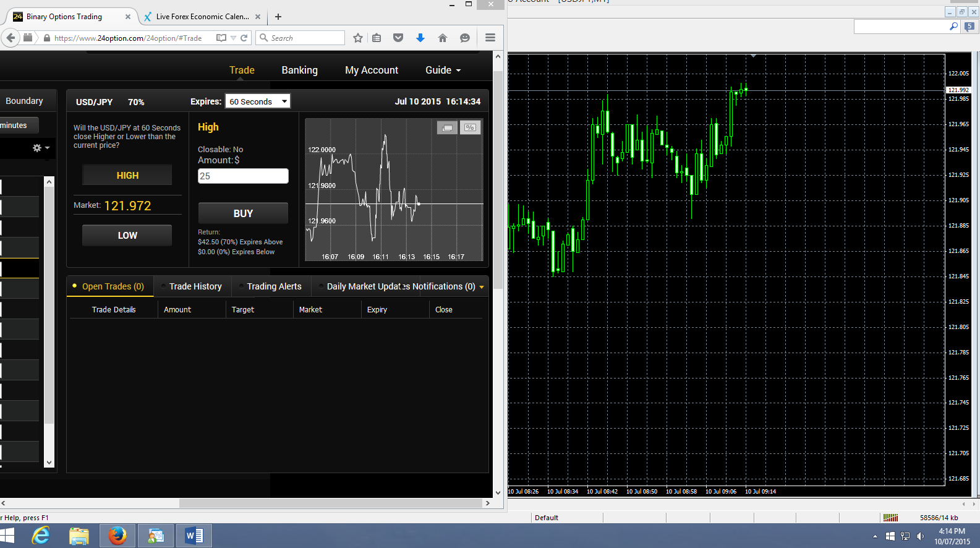Screen dimensions: 980x548
Task: Switch to the Trade History tab
Action: click(x=193, y=286)
